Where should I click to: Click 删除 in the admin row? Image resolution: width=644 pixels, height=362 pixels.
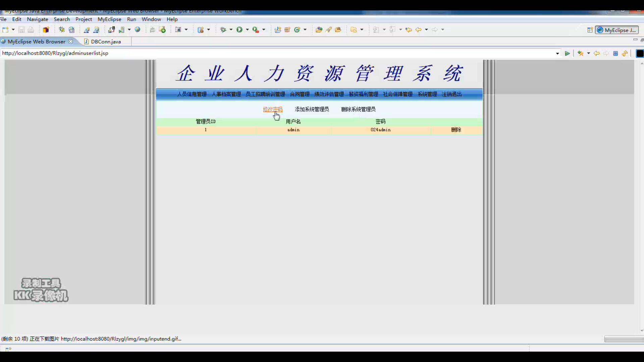[x=456, y=130]
